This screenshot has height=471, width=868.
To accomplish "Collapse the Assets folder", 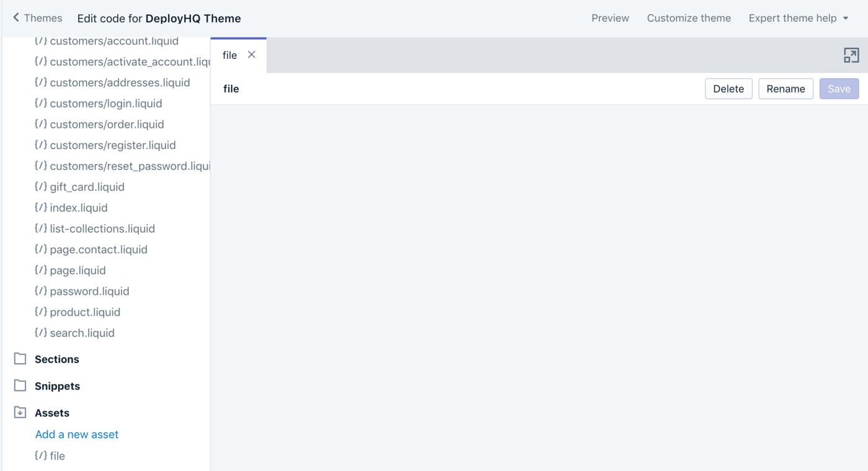I will point(52,413).
